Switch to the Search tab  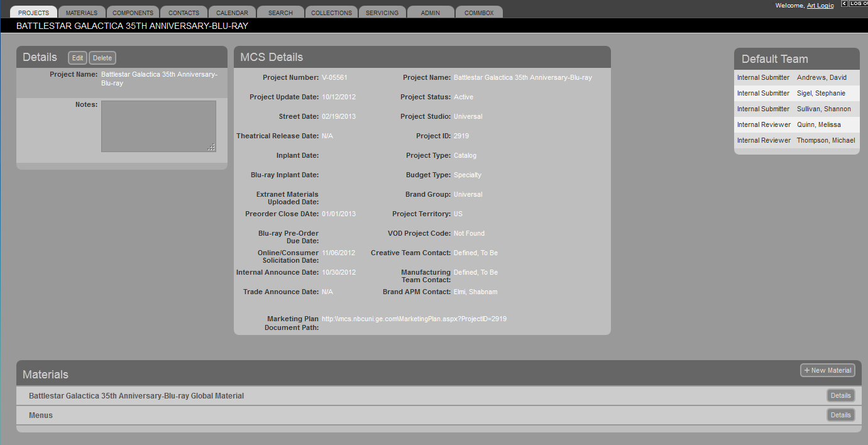click(x=280, y=13)
